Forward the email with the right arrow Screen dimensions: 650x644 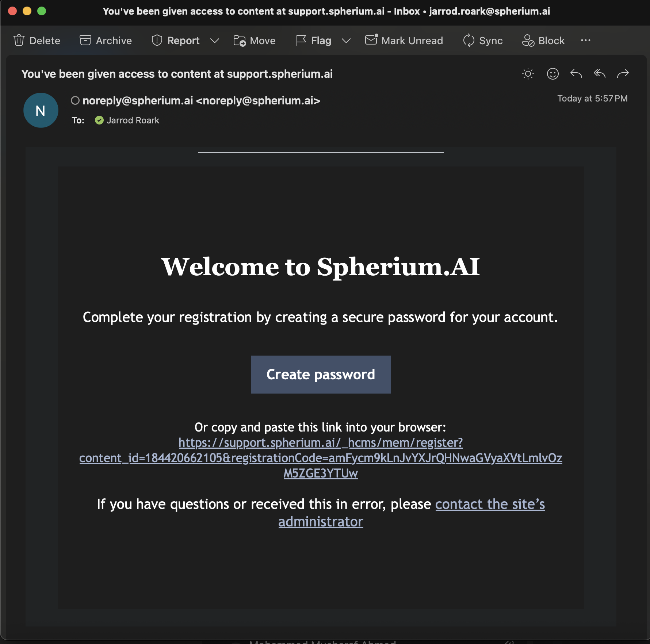(623, 74)
